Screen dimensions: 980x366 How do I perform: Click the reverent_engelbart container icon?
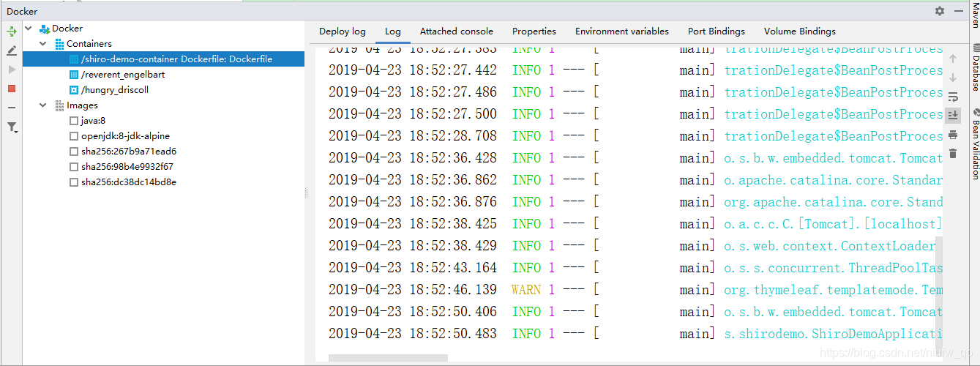coord(73,75)
